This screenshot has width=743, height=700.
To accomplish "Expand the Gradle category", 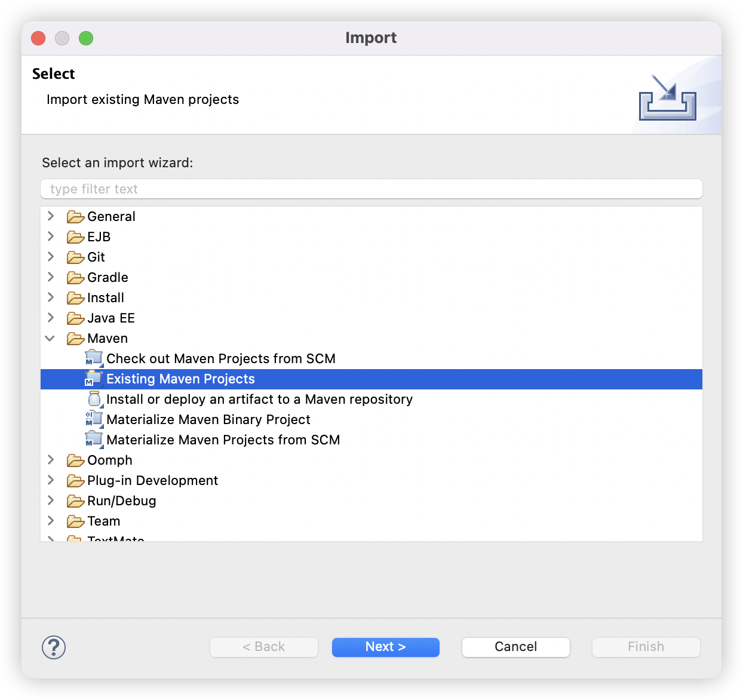I will click(51, 277).
